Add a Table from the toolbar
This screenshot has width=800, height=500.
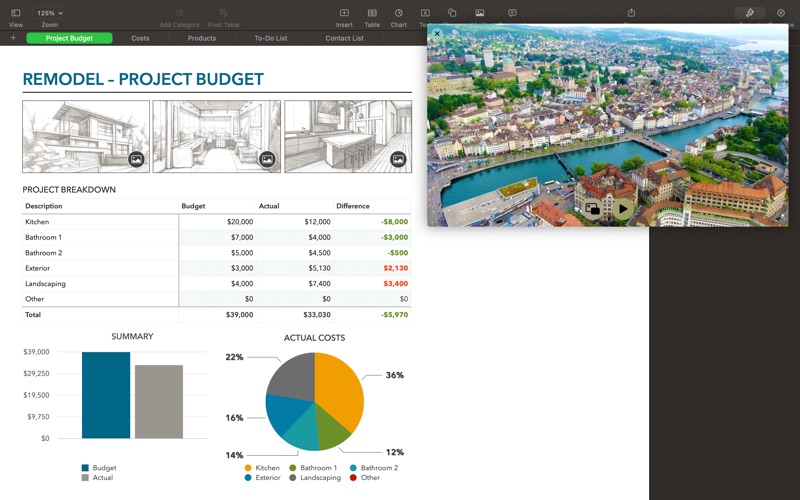(372, 13)
